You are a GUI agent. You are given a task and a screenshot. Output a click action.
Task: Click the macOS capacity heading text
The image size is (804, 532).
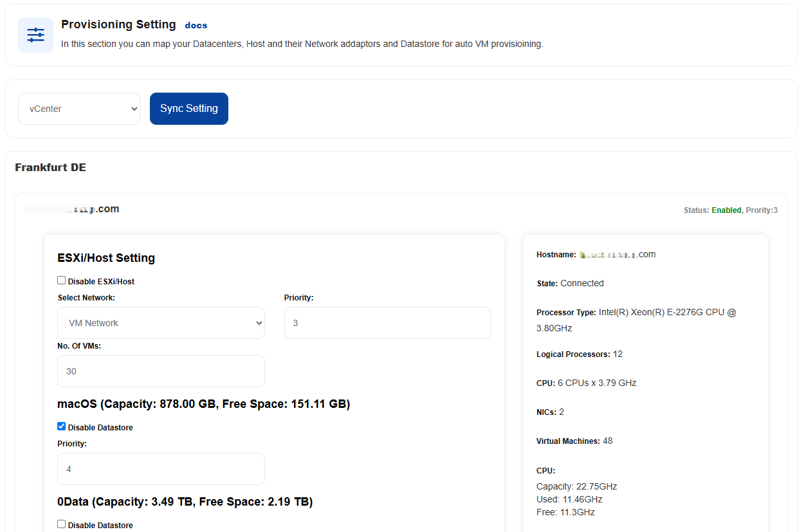[204, 404]
